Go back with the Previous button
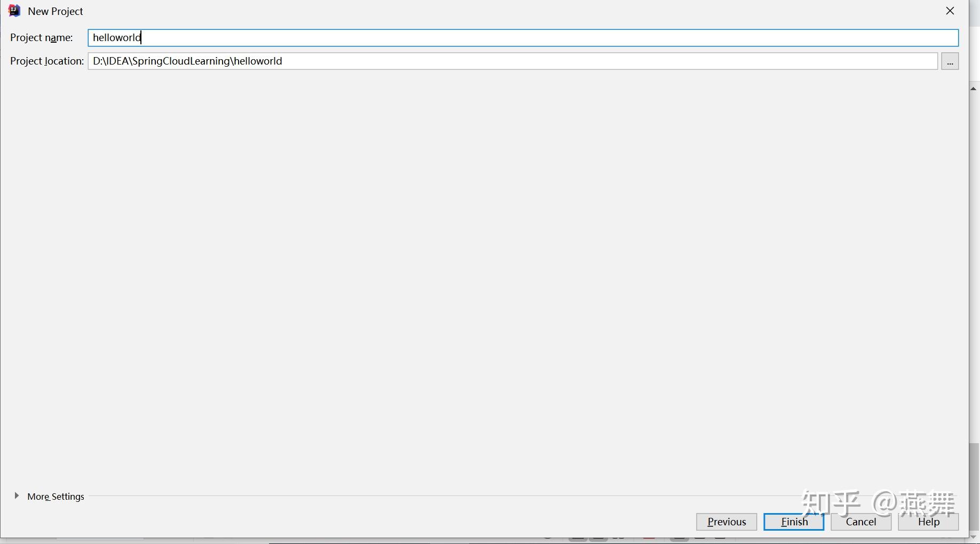Screen dimensions: 980x544 click(726, 522)
